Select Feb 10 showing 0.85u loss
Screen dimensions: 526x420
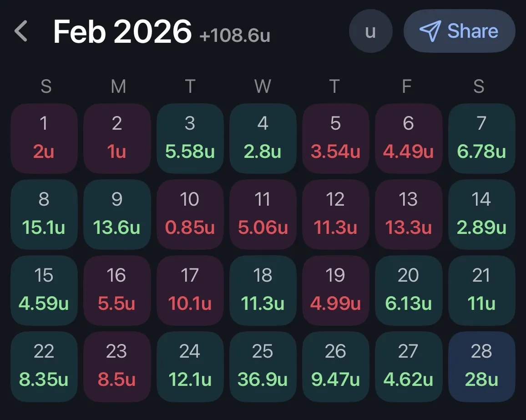coord(190,215)
